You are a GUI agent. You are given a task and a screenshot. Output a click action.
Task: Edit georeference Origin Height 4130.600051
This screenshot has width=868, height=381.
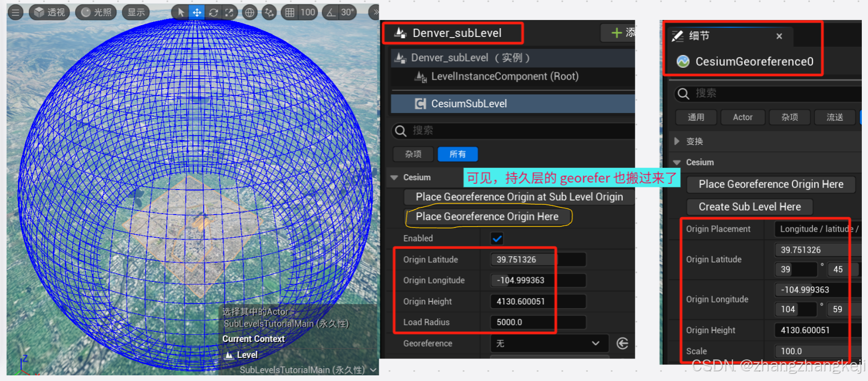818,330
